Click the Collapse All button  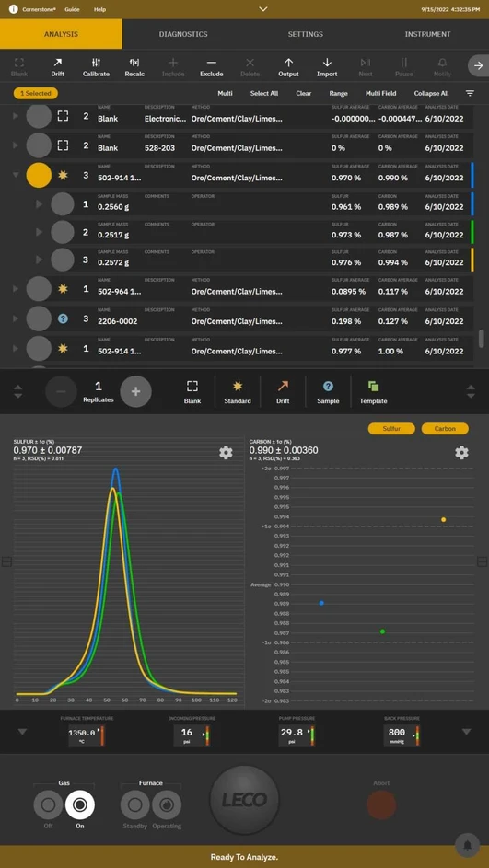click(x=431, y=94)
